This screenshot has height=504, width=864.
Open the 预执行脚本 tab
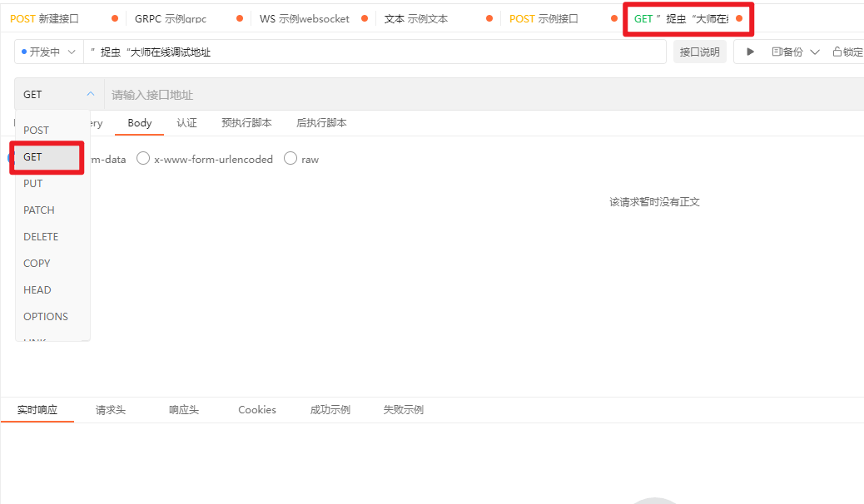pos(246,122)
